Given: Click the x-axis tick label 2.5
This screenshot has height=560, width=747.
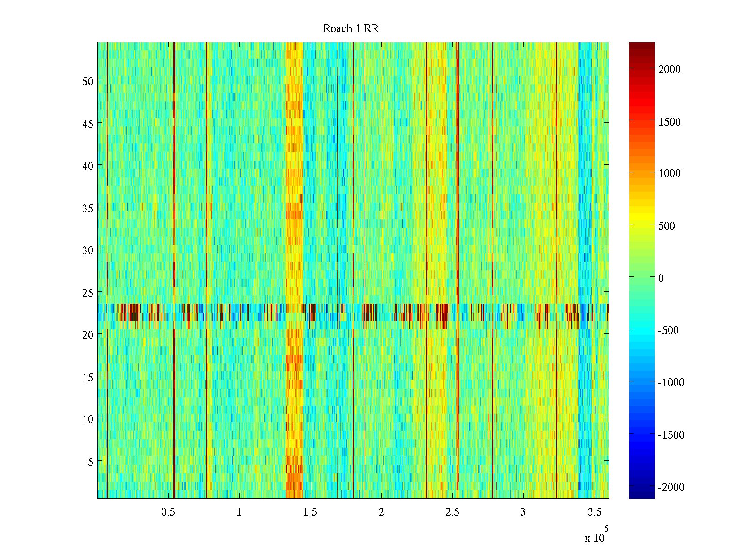Looking at the screenshot, I should [x=452, y=512].
